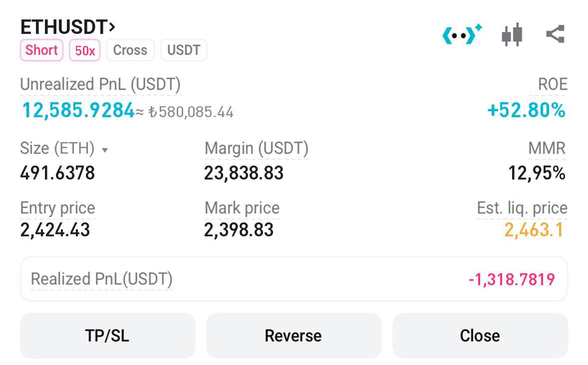Tap the Mark price label

[x=242, y=208]
